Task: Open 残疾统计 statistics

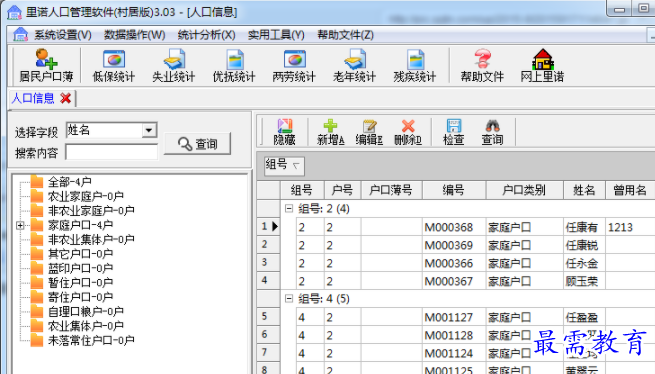Action: pyautogui.click(x=414, y=66)
